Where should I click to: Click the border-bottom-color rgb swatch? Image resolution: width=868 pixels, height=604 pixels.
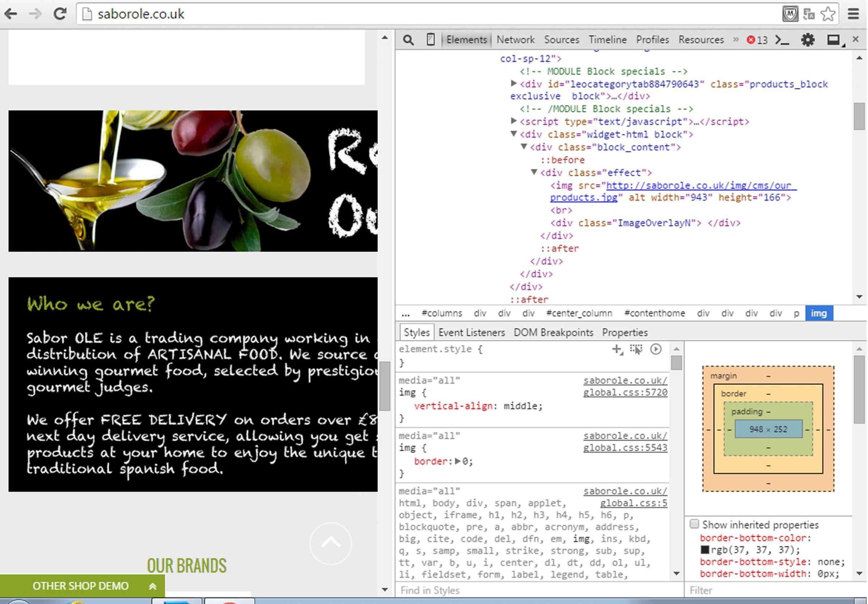coord(704,550)
